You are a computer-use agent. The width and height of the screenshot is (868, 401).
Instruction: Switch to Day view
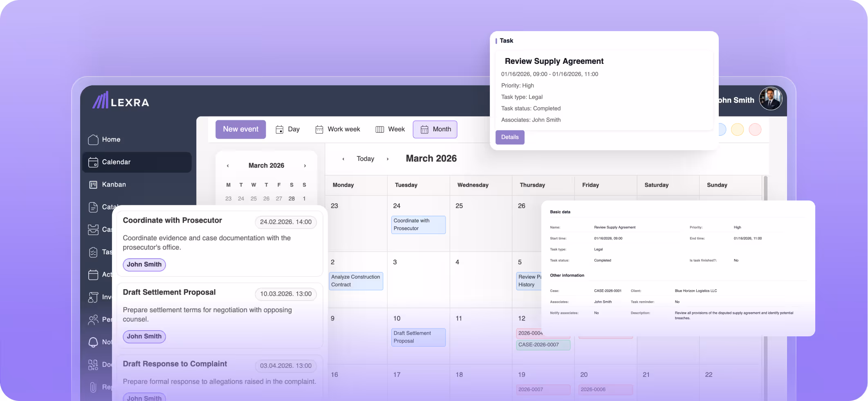[x=288, y=129]
